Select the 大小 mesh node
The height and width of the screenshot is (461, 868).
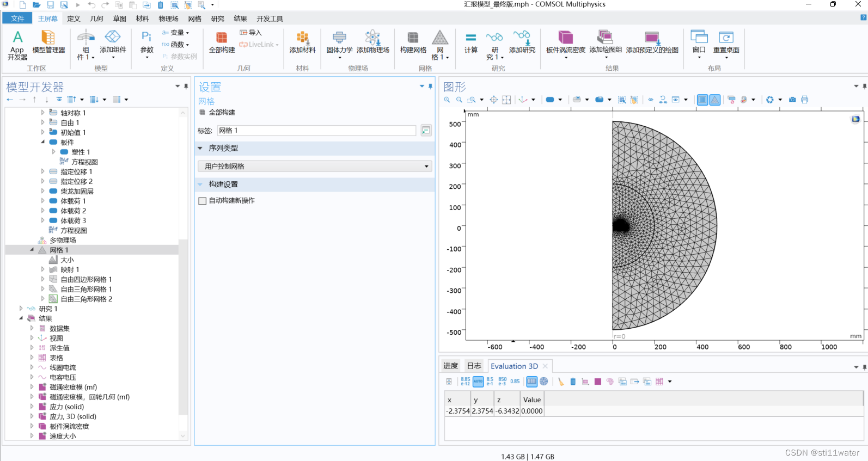point(67,260)
